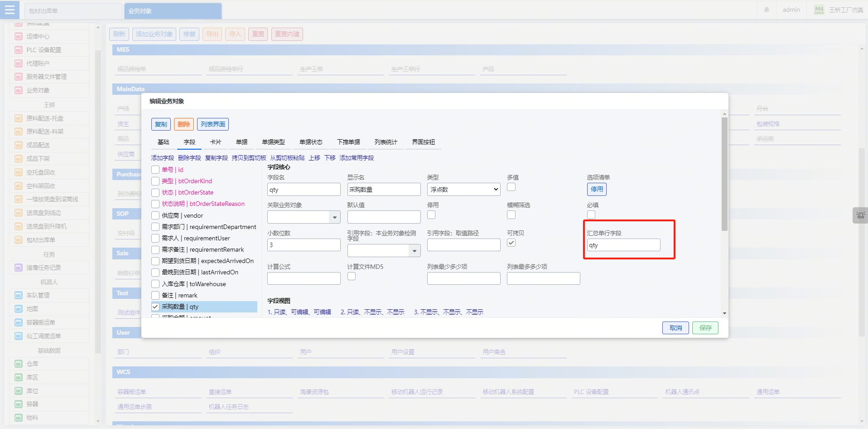This screenshot has height=429, width=868.
Task: Click the icon beside 猎鹰任务记录
Action: 19,268
